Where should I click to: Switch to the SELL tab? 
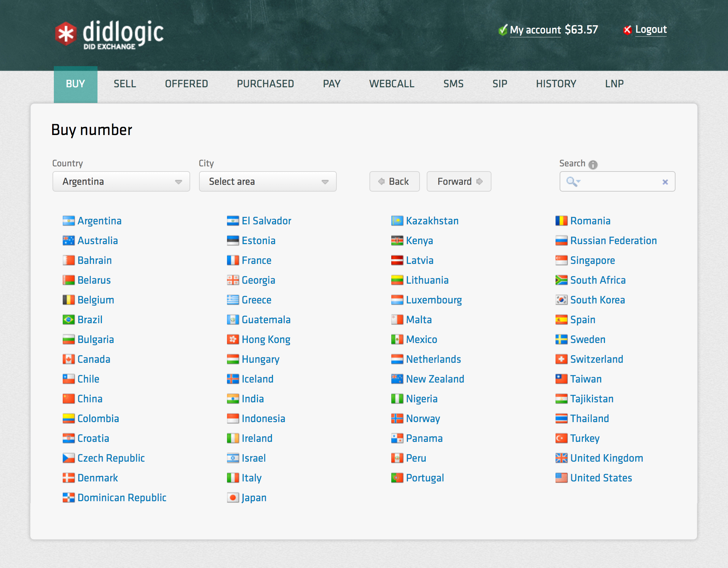[x=124, y=84]
